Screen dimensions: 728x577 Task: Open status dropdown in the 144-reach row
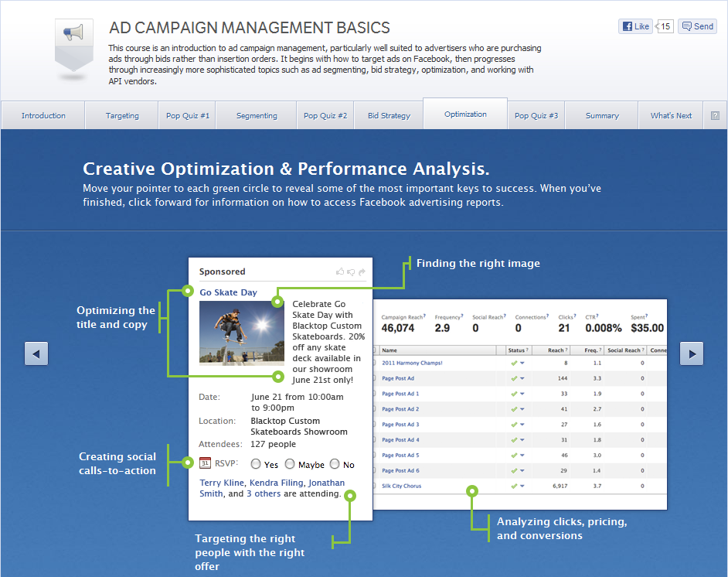pos(522,379)
